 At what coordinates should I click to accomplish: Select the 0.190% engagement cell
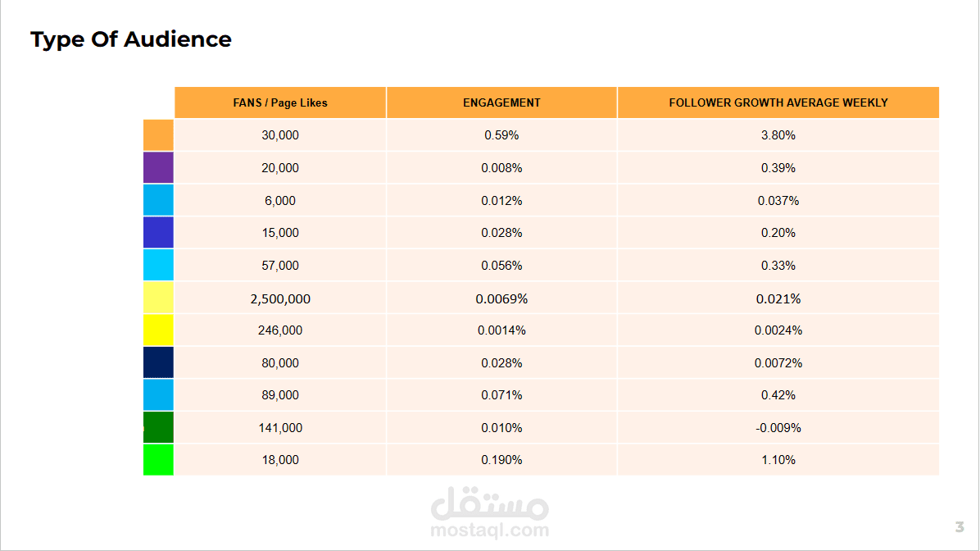pyautogui.click(x=501, y=460)
